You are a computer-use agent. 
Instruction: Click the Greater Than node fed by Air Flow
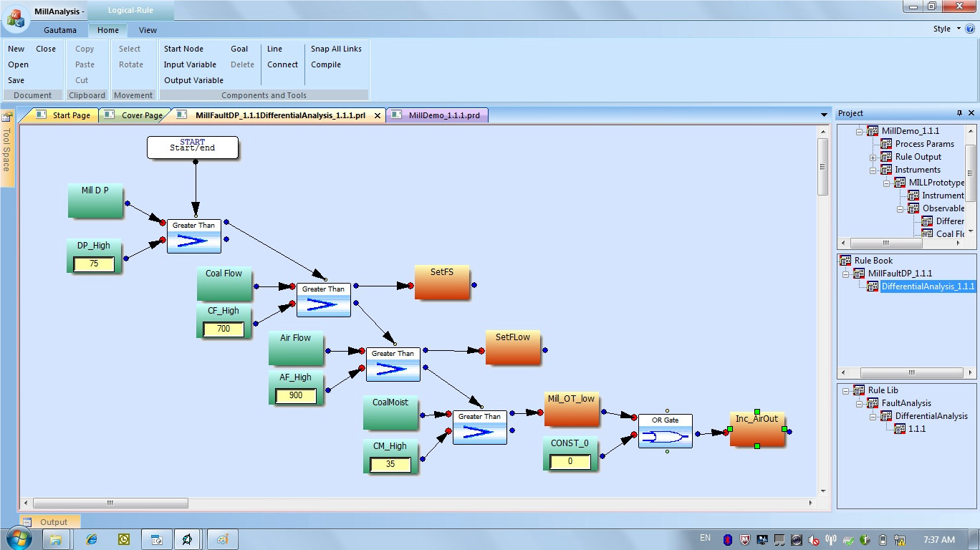coord(393,364)
